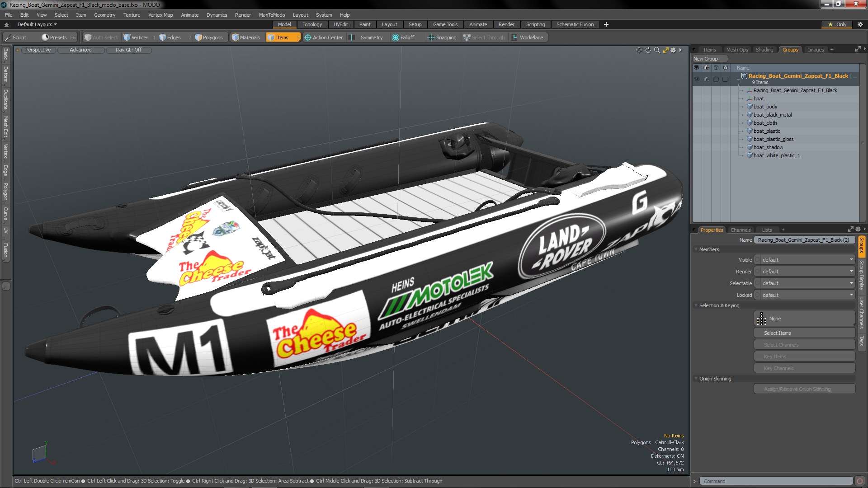Click the Ray GL: Off button
The width and height of the screenshot is (868, 488).
tap(128, 50)
